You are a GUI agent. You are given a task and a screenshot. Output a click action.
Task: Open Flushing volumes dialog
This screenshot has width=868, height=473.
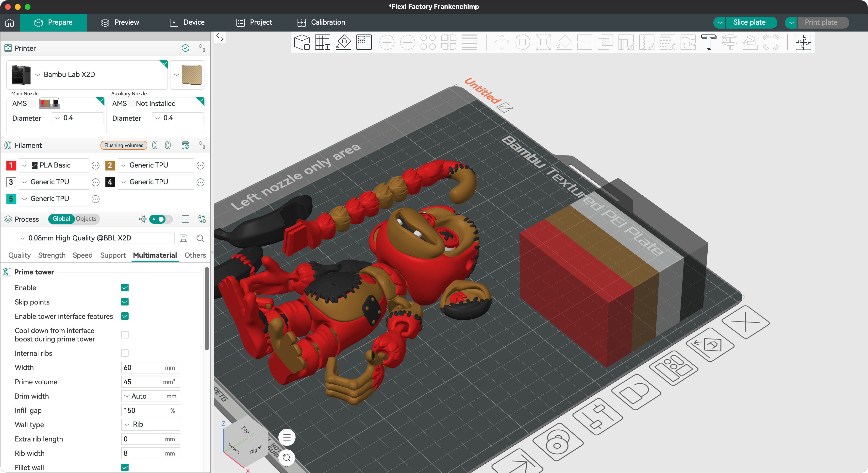(x=124, y=145)
